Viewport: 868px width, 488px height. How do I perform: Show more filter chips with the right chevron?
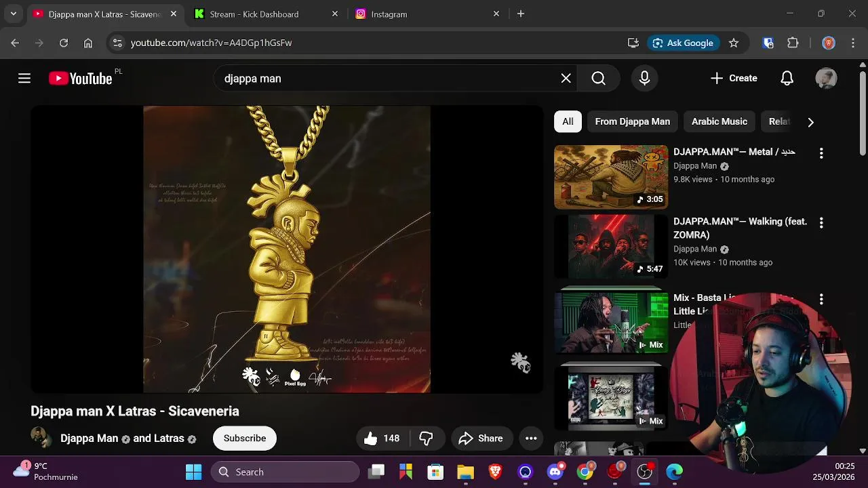coord(810,122)
